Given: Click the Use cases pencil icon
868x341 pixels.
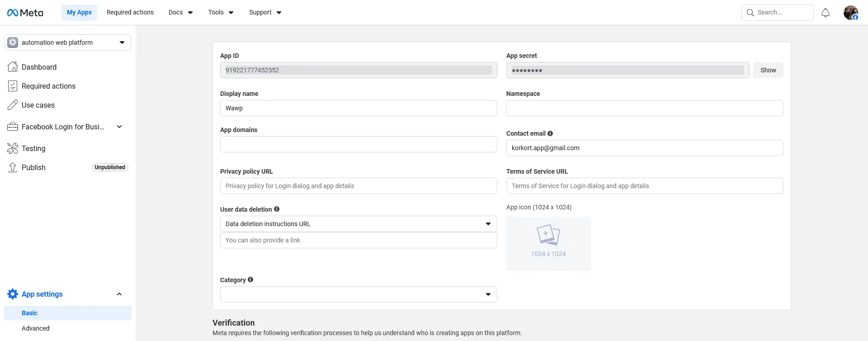Looking at the screenshot, I should (13, 105).
